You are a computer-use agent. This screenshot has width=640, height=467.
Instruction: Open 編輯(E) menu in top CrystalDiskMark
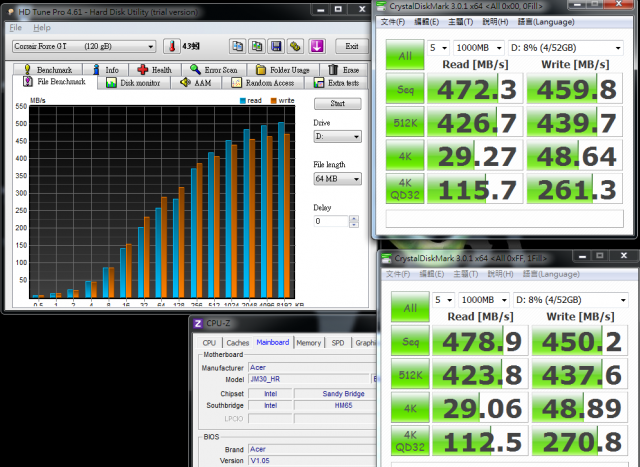(427, 22)
